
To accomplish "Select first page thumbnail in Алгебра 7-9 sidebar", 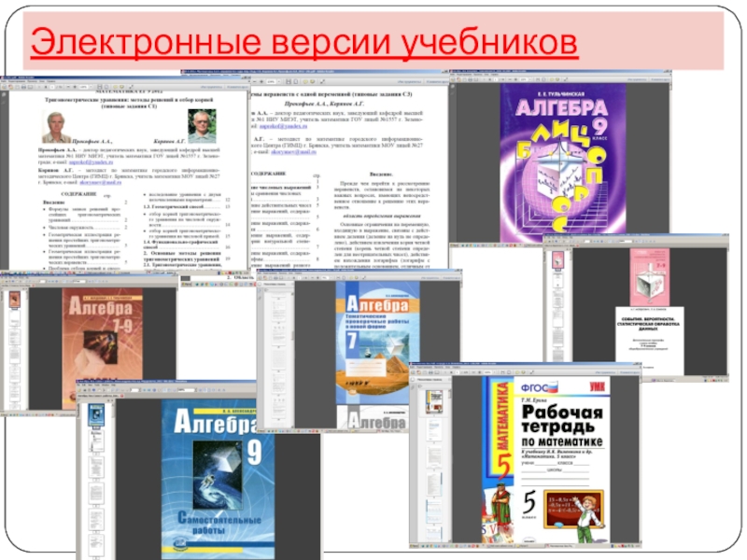I will 14,301.
